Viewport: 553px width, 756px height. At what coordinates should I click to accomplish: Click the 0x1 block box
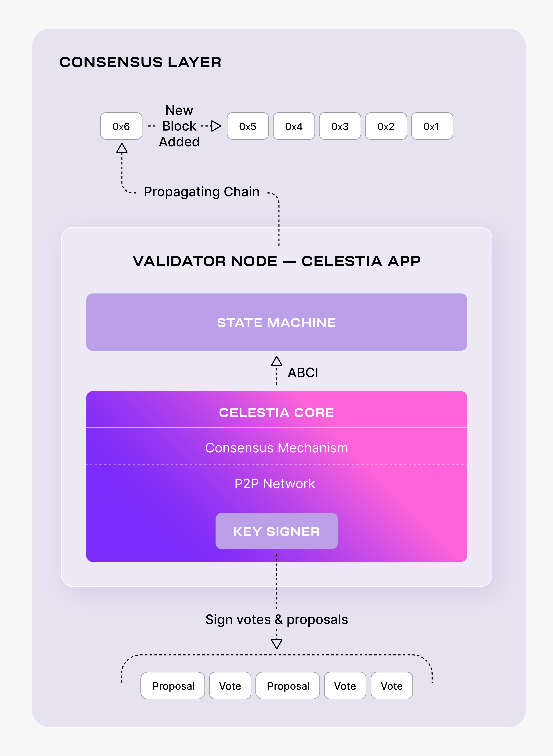432,126
